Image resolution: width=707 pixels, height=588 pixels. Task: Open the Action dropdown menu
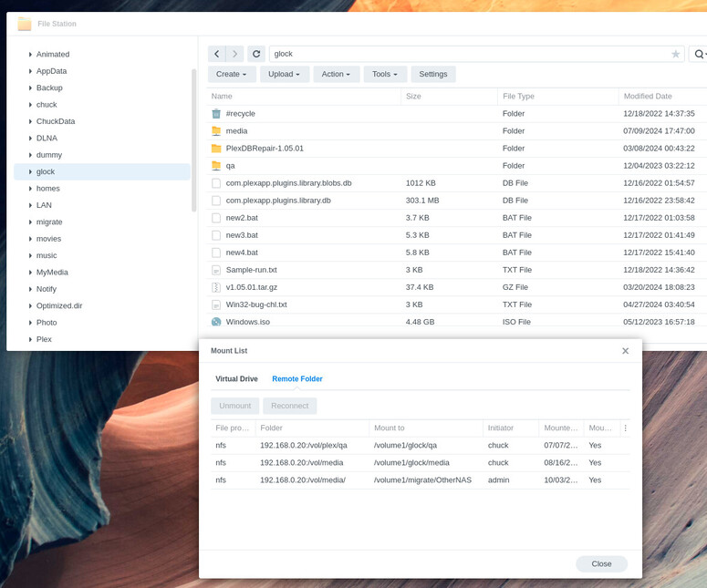point(337,75)
